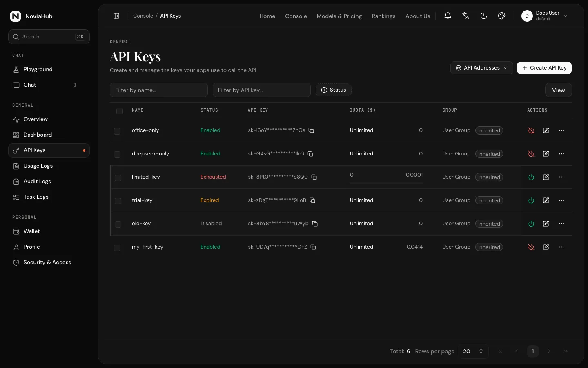
Task: Click the Create API Key button
Action: (x=544, y=68)
